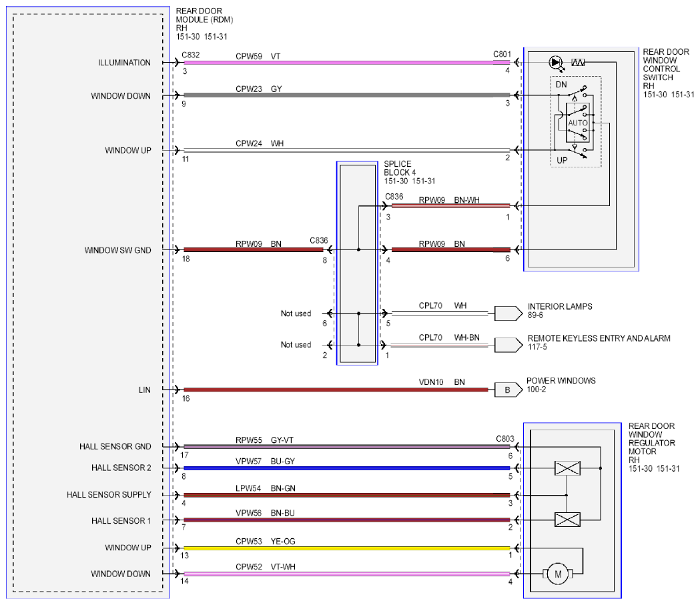Open the Power Windows 100-2 reference
Viewport: 700px width, 605px height.
pos(561,385)
